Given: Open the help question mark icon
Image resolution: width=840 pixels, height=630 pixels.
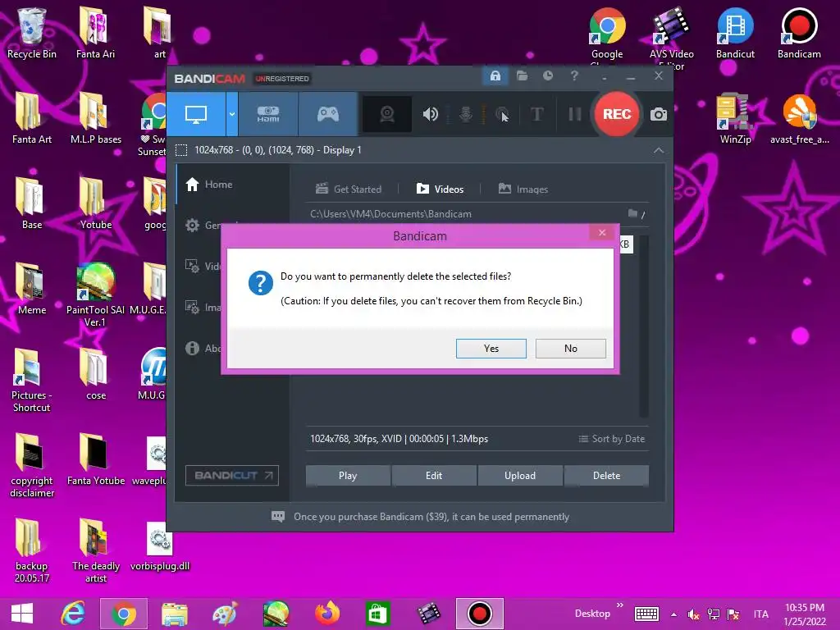Looking at the screenshot, I should [574, 76].
